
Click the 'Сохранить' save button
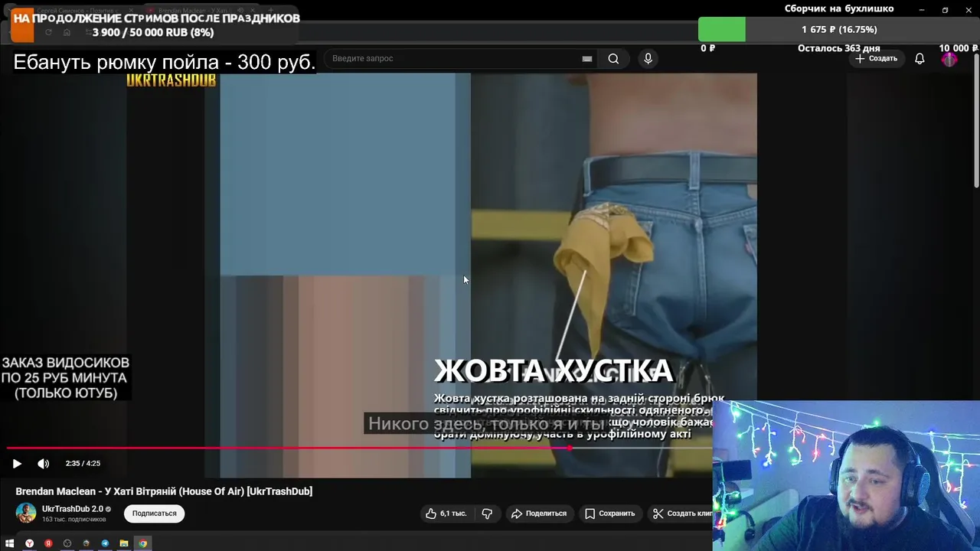coord(610,514)
